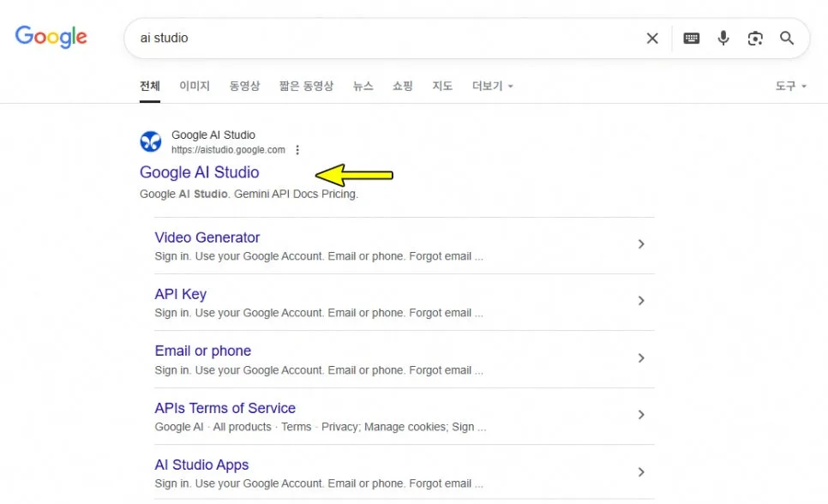This screenshot has width=828, height=504.
Task: Select the 전체 tab
Action: [150, 86]
